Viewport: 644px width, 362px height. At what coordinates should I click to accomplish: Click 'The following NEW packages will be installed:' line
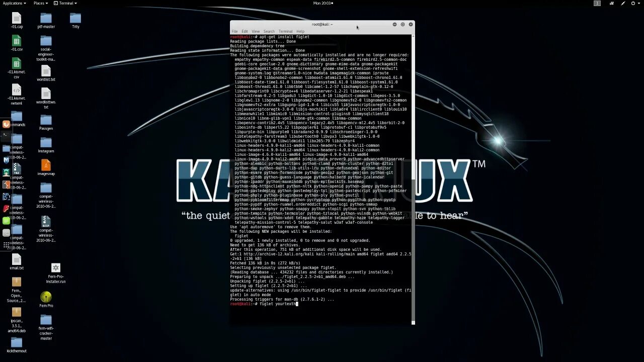pos(281,231)
